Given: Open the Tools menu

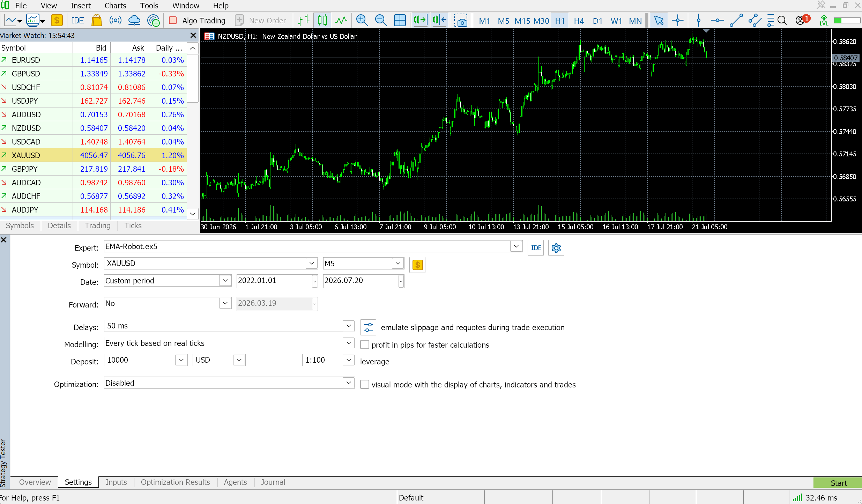Looking at the screenshot, I should [x=149, y=6].
